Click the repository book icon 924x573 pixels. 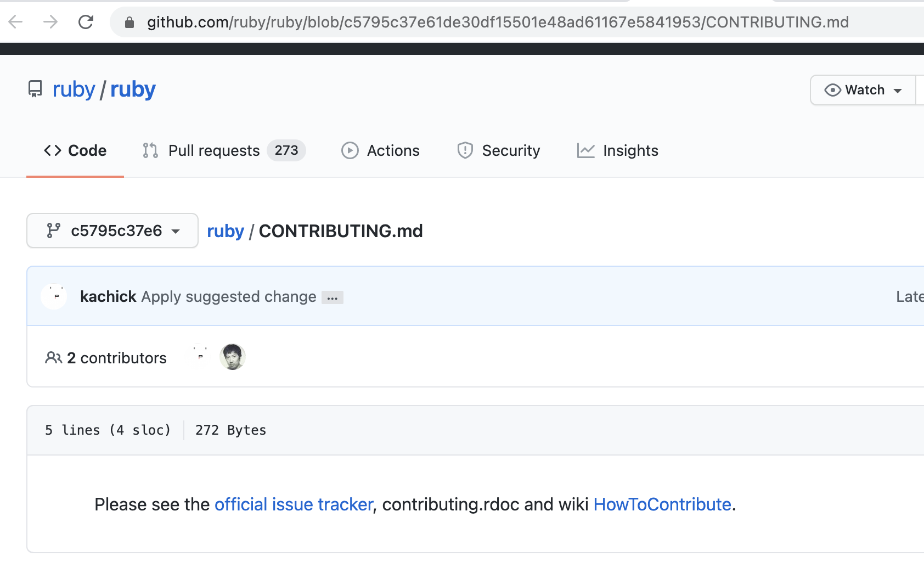(35, 89)
